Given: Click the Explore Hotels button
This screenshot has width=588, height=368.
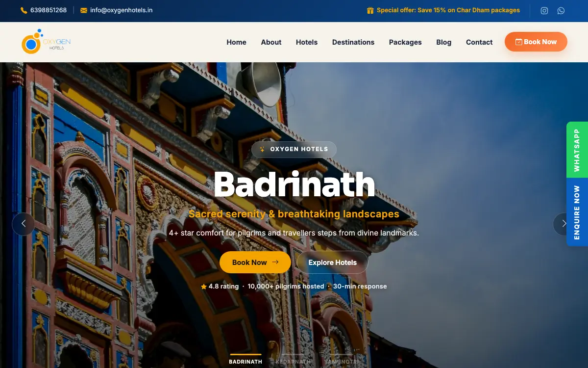Looking at the screenshot, I should (333, 263).
